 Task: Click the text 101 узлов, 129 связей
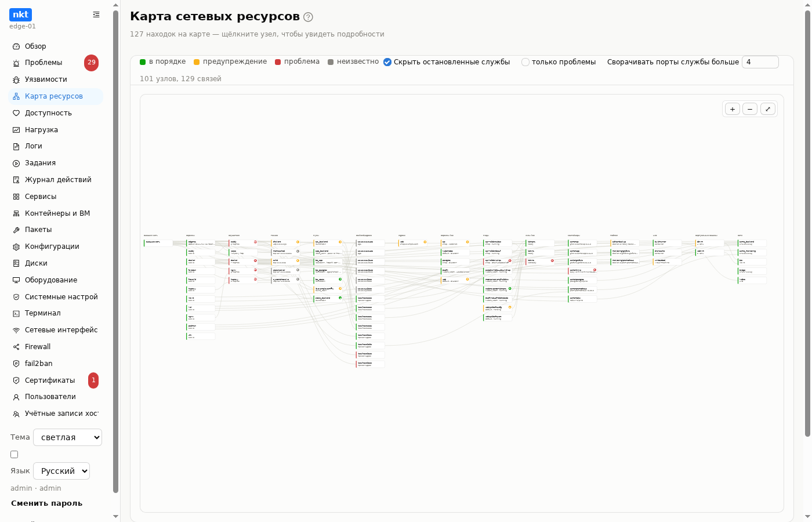[x=180, y=79]
